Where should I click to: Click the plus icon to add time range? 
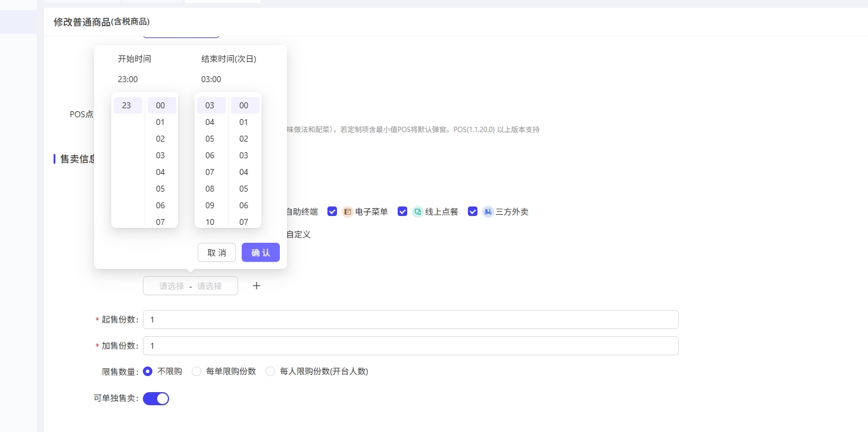[257, 286]
